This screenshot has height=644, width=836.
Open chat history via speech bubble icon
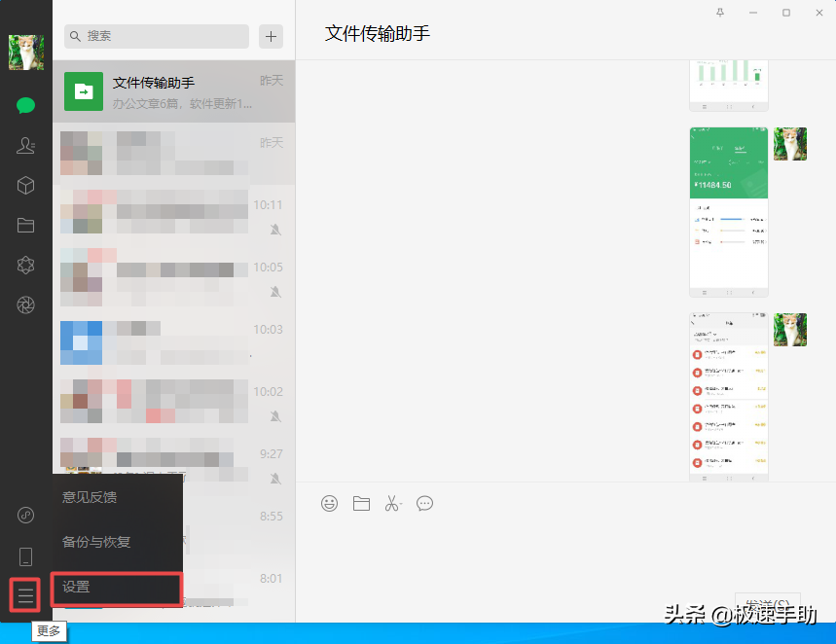[424, 503]
